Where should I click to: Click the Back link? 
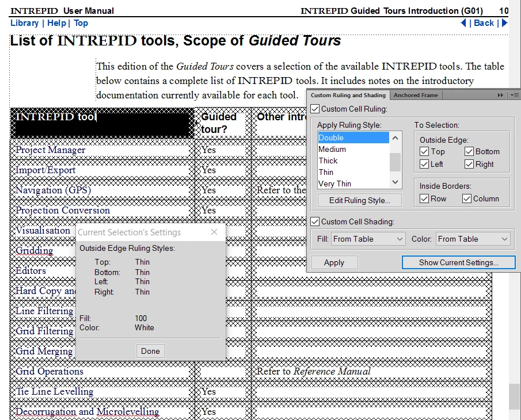tap(484, 23)
